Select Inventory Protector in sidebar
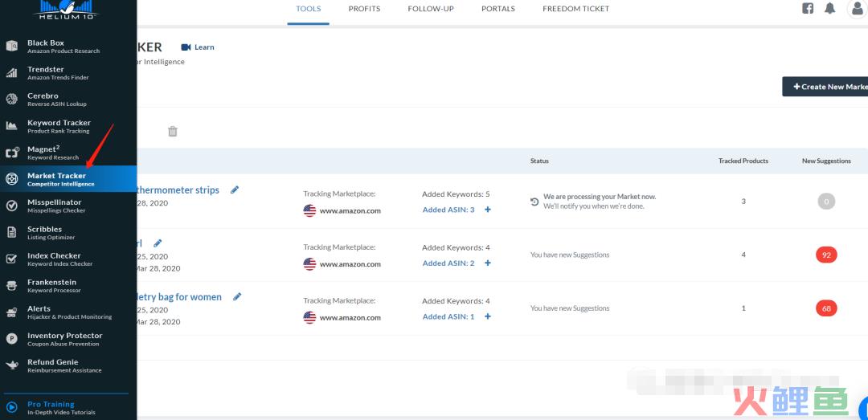The width and height of the screenshot is (868, 420). (x=68, y=339)
